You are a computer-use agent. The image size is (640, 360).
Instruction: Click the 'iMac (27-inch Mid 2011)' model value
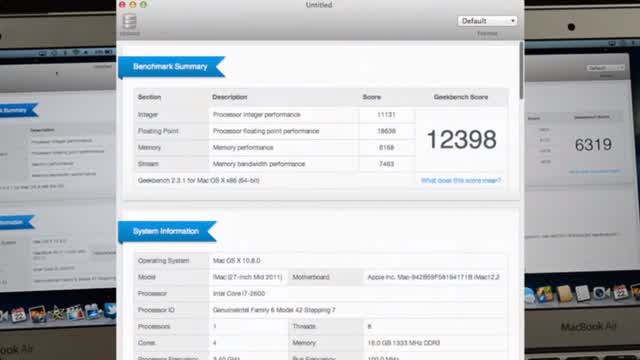(x=247, y=277)
